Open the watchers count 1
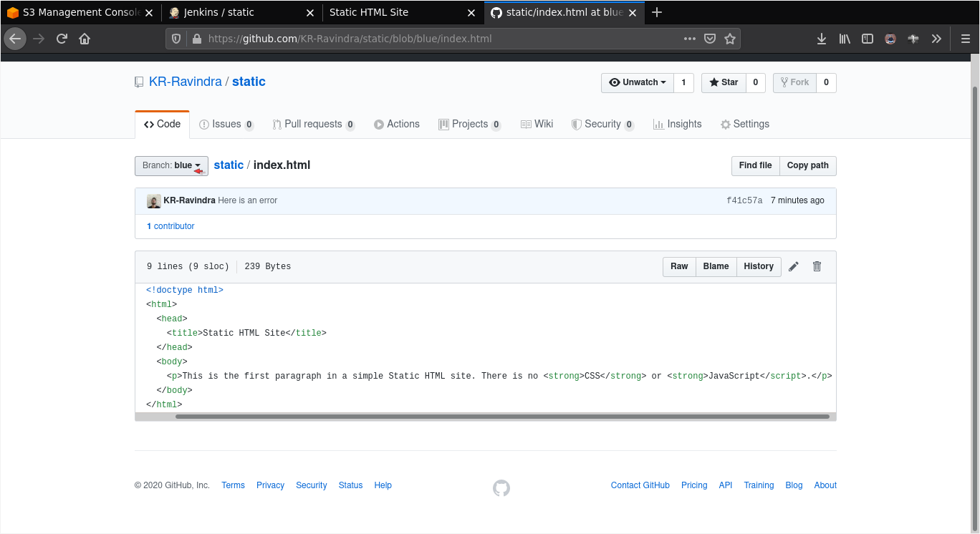 point(683,82)
